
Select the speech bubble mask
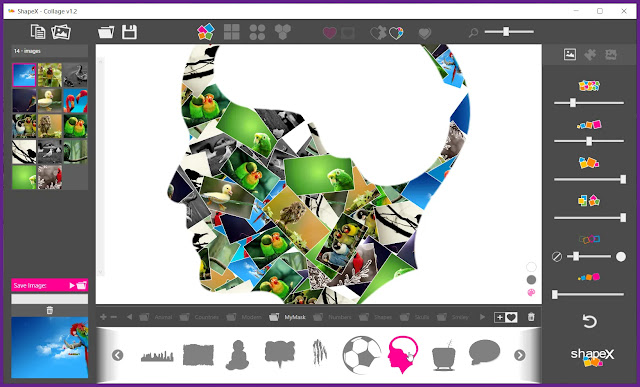(484, 352)
